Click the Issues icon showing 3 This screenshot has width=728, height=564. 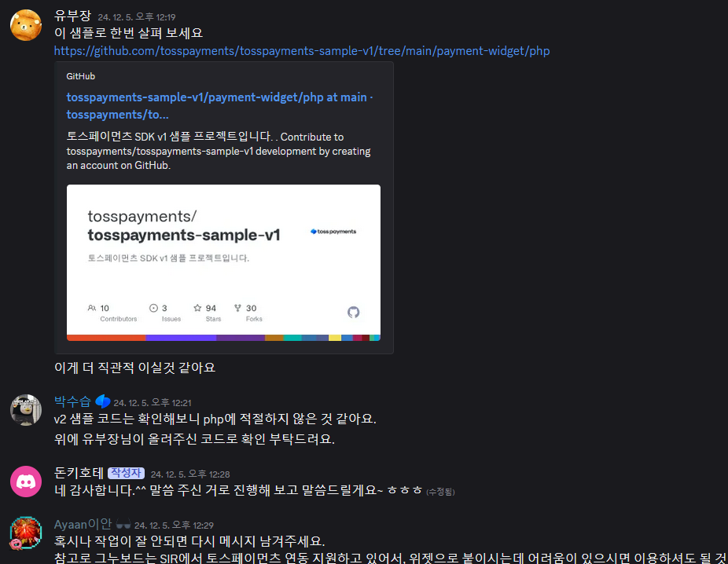pyautogui.click(x=153, y=308)
